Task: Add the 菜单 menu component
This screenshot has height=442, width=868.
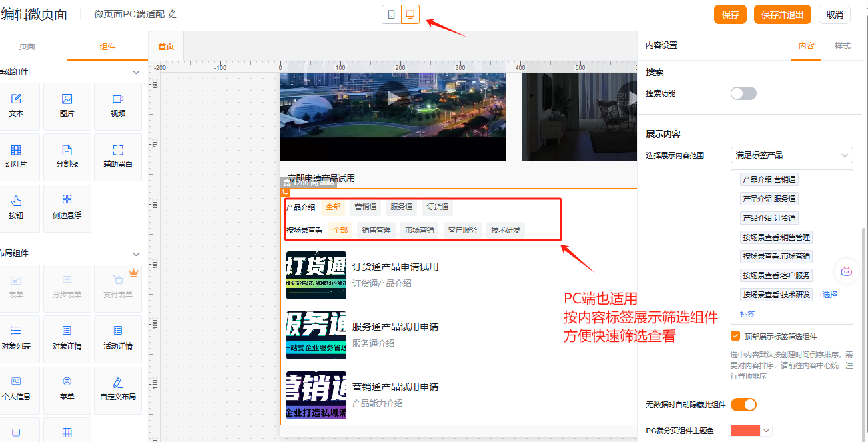Action: point(67,390)
